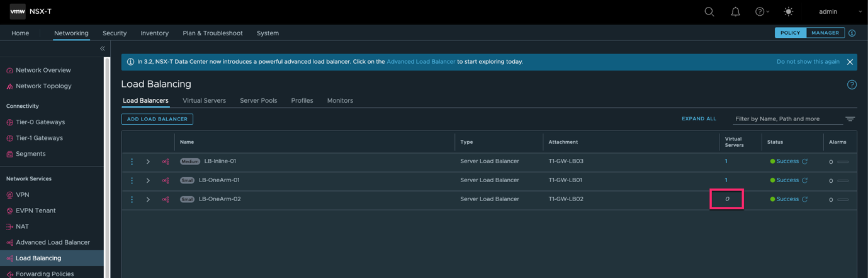Screen dimensions: 868x278
Task: Click the alarms bar for LB-OneArm-01
Action: (843, 181)
